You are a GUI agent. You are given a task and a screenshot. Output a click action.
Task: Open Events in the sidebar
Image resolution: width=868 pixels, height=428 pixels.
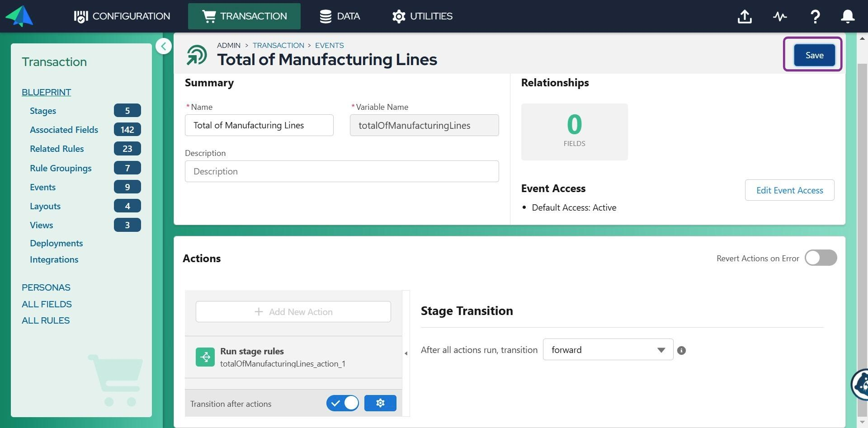(x=42, y=187)
